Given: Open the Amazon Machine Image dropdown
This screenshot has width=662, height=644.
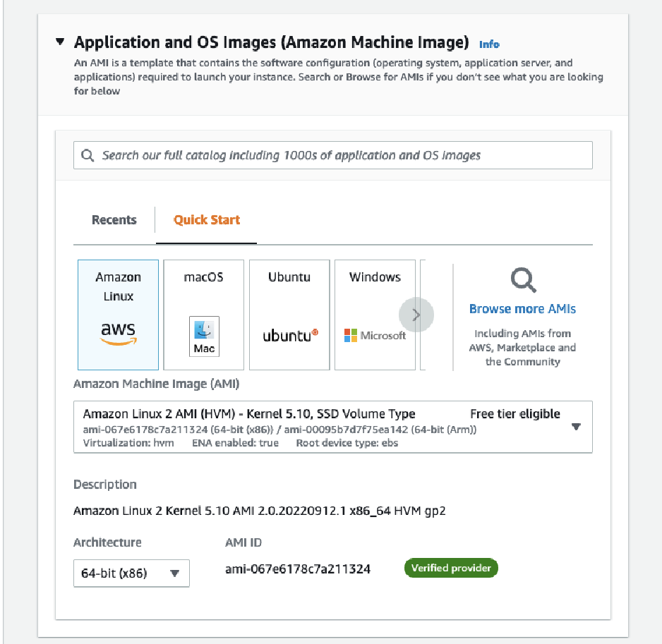Looking at the screenshot, I should click(332, 427).
